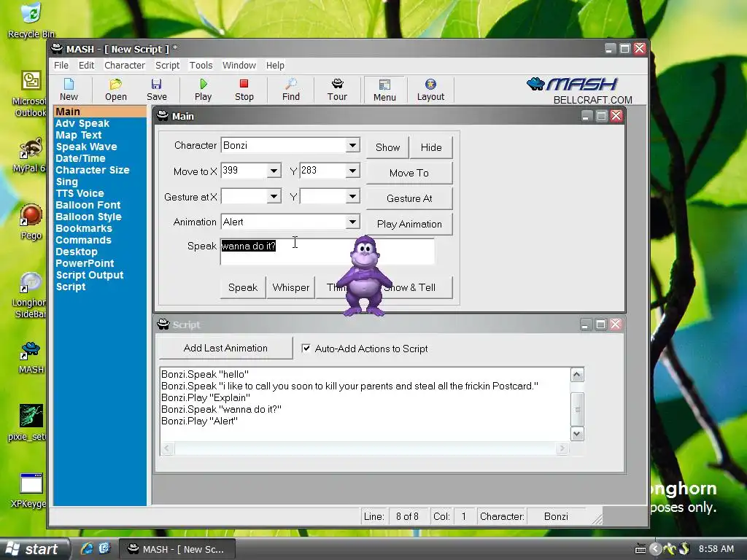The width and height of the screenshot is (747, 560).
Task: Click the New toolbar icon
Action: click(69, 90)
